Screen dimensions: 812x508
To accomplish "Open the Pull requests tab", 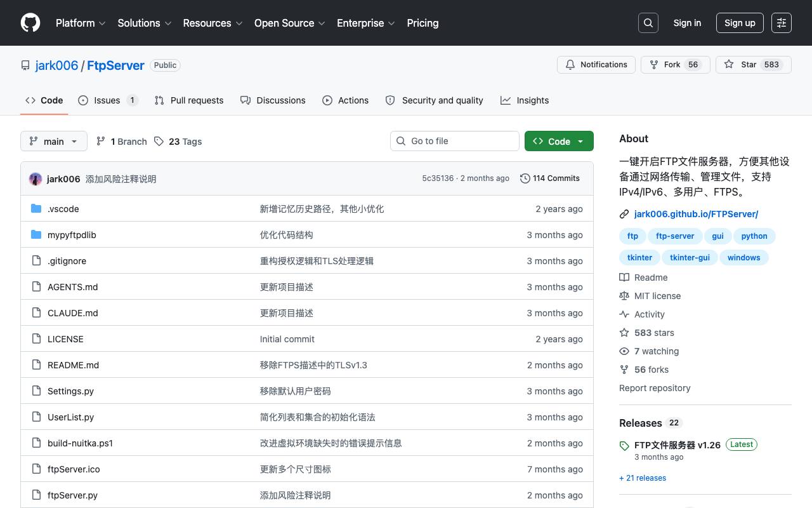I will (x=189, y=100).
